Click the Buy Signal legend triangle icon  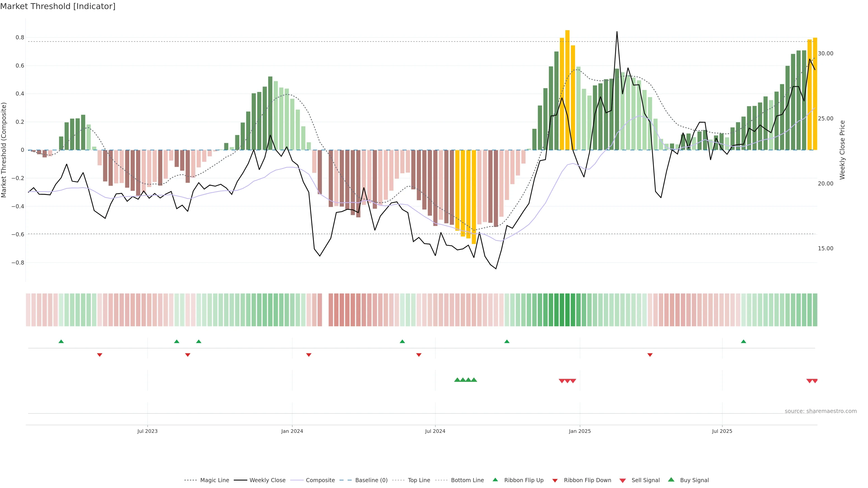coord(671,480)
